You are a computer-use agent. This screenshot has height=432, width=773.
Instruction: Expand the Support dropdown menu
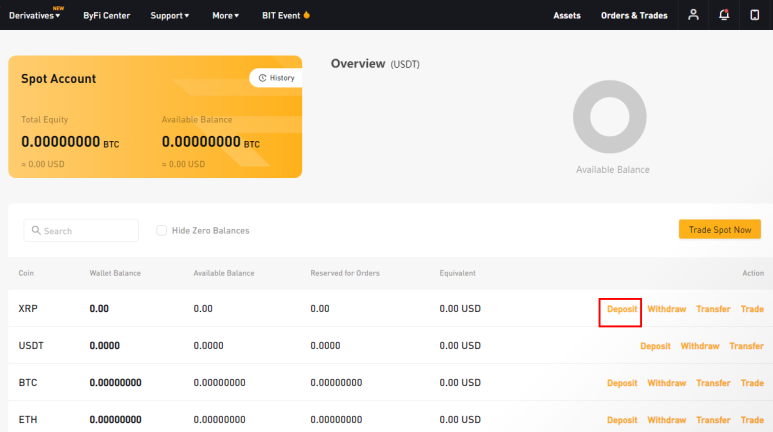170,15
